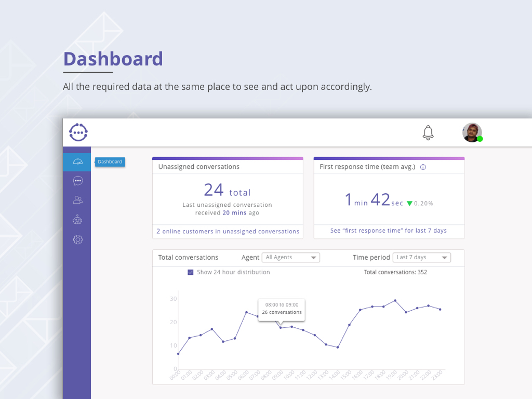Click the First response time (team avg.) title
Screen dimensions: 532x399
pos(367,167)
